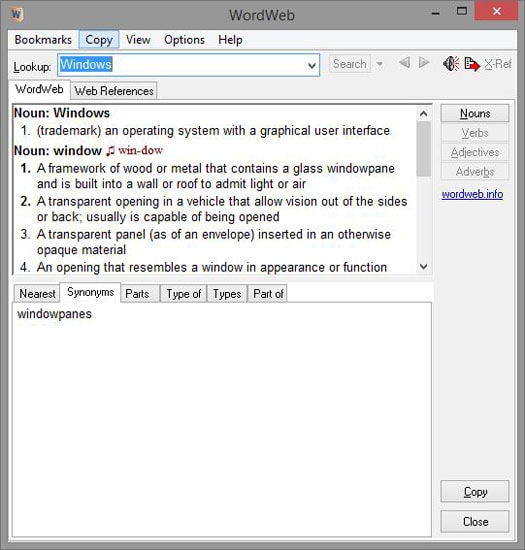Click the synonym windowpanes

54,314
